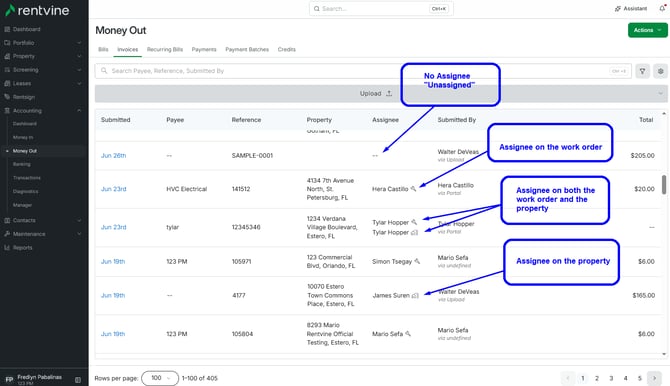Open Money In in the sidebar
Screen dimensions: 670x386
click(x=23, y=137)
